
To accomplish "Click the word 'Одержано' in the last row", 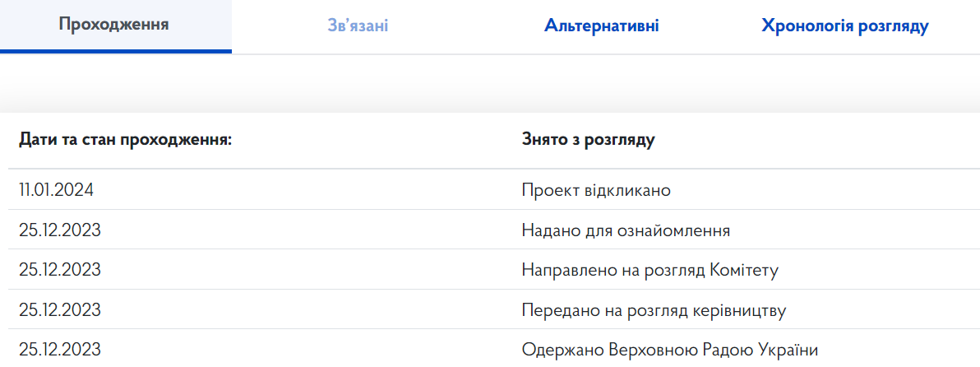I will point(556,350).
